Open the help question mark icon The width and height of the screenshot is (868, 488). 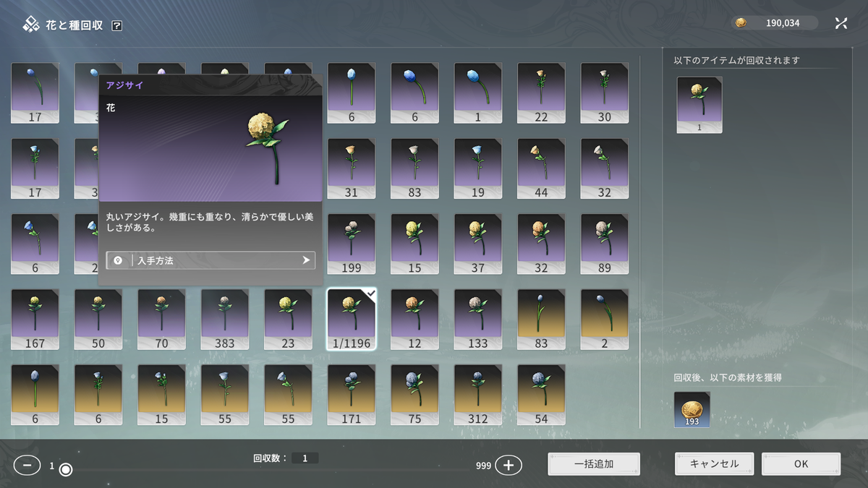pos(117,25)
